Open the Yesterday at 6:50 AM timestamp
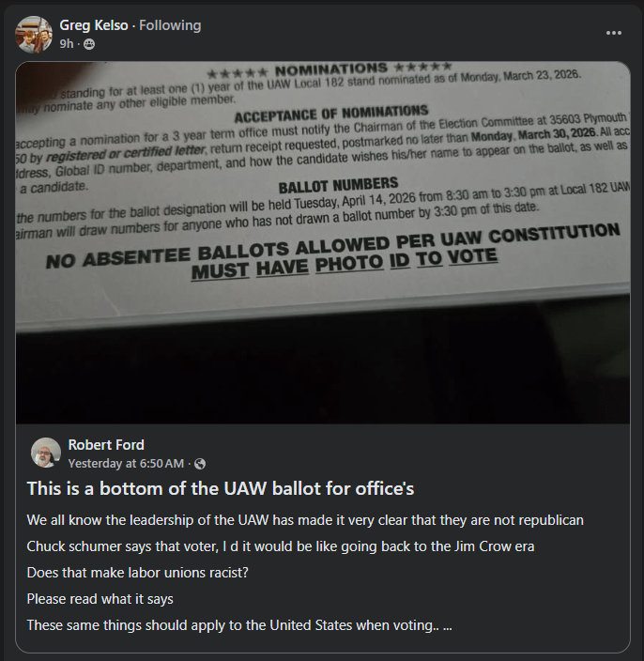This screenshot has width=644, height=661. tap(126, 464)
